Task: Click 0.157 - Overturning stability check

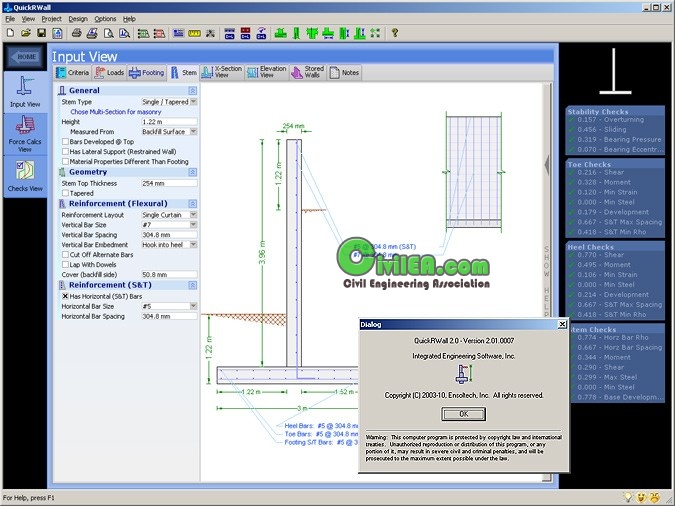Action: pyautogui.click(x=610, y=120)
